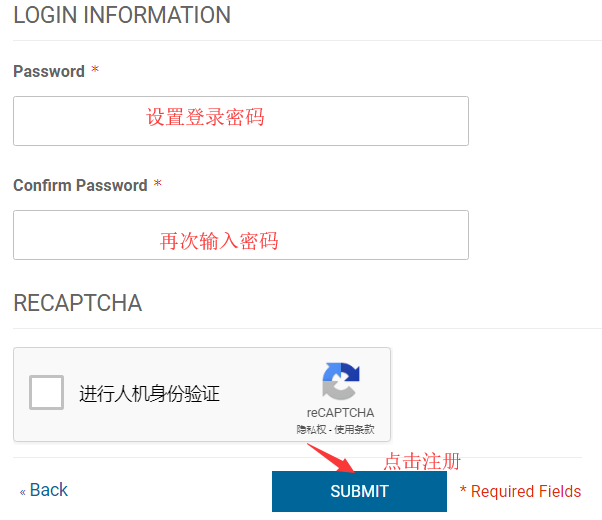Click the reCAPTCHA logo icon
The height and width of the screenshot is (520, 602).
point(340,382)
